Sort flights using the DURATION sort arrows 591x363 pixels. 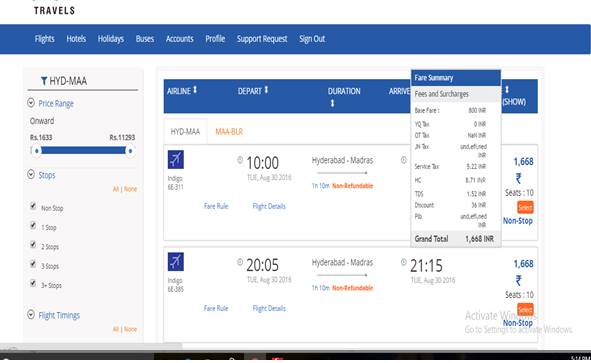(332, 103)
